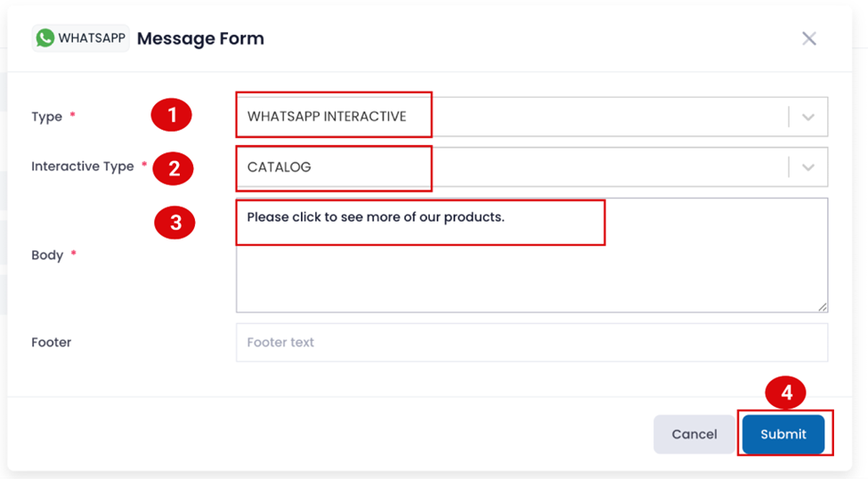Expand the Interactive Type chevron arrow
868x479 pixels.
[807, 166]
